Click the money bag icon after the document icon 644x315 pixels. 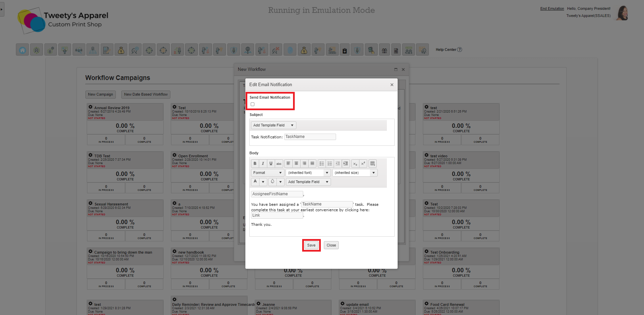[x=121, y=50]
